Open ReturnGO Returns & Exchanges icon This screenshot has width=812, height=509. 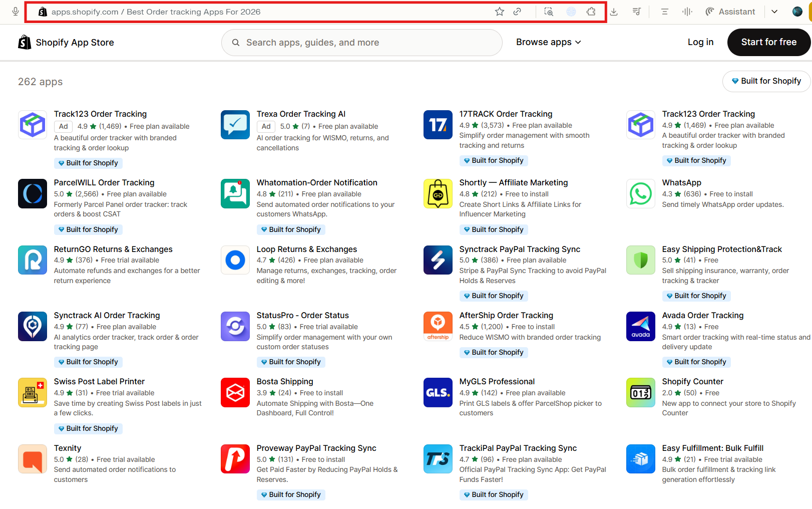33,260
